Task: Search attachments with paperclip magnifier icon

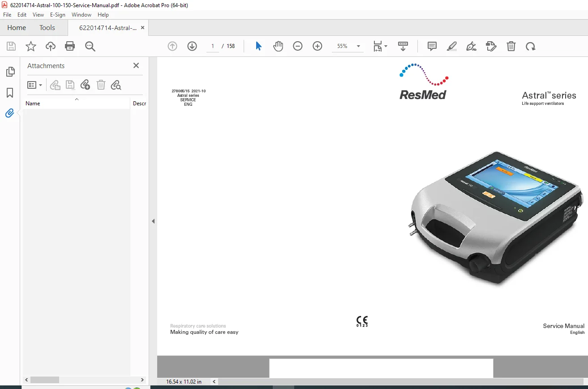Action: [116, 85]
